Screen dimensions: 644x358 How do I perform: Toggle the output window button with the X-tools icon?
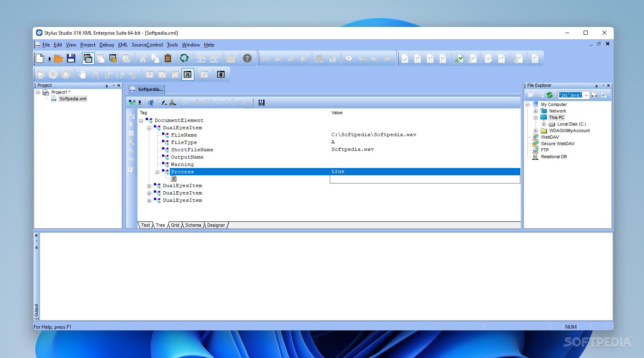point(187,74)
